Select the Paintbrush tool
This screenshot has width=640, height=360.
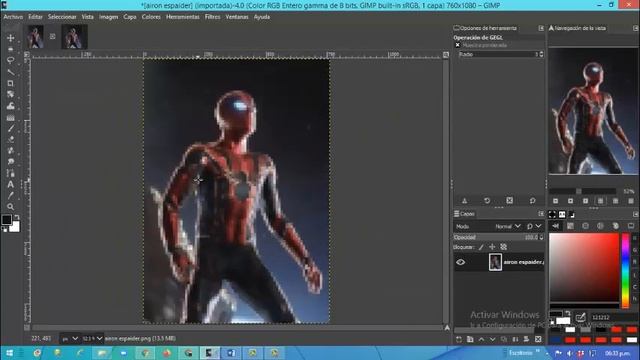(11, 129)
